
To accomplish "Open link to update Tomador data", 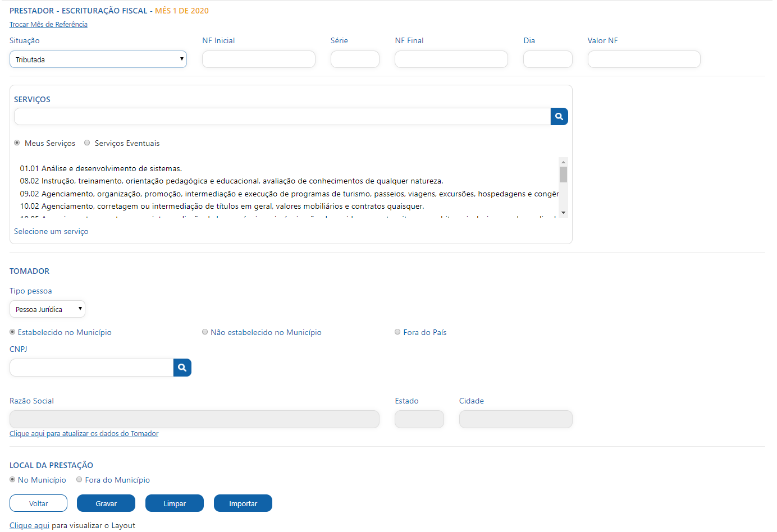I will click(x=84, y=433).
